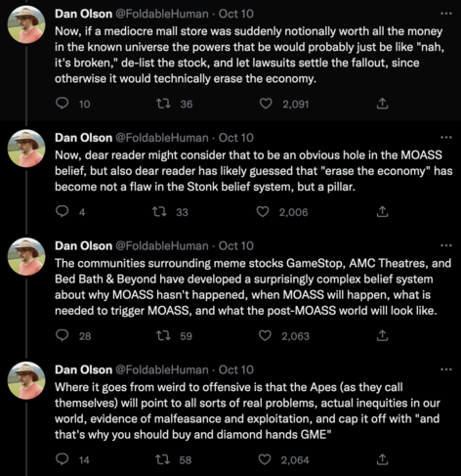Open more options for the first tweet
Screen dimensions: 461x476
(446, 14)
